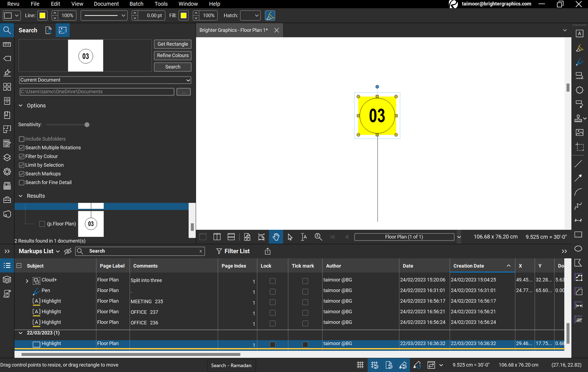The height and width of the screenshot is (372, 588).
Task: Toggle the Include Subfolders checkbox
Action: click(22, 139)
